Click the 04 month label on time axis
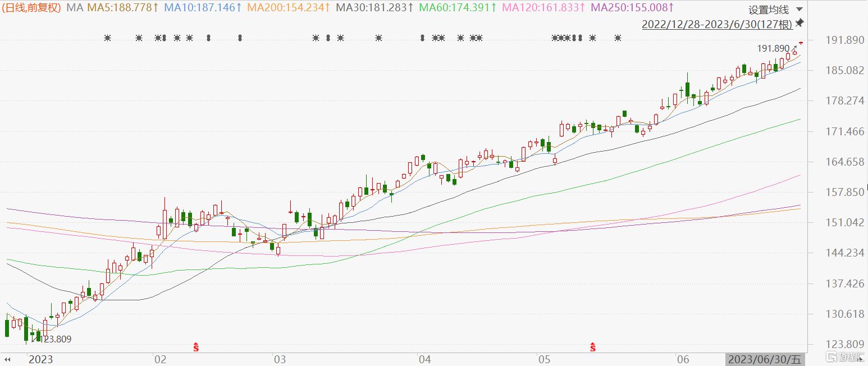Image resolution: width=868 pixels, height=366 pixels. 424,360
